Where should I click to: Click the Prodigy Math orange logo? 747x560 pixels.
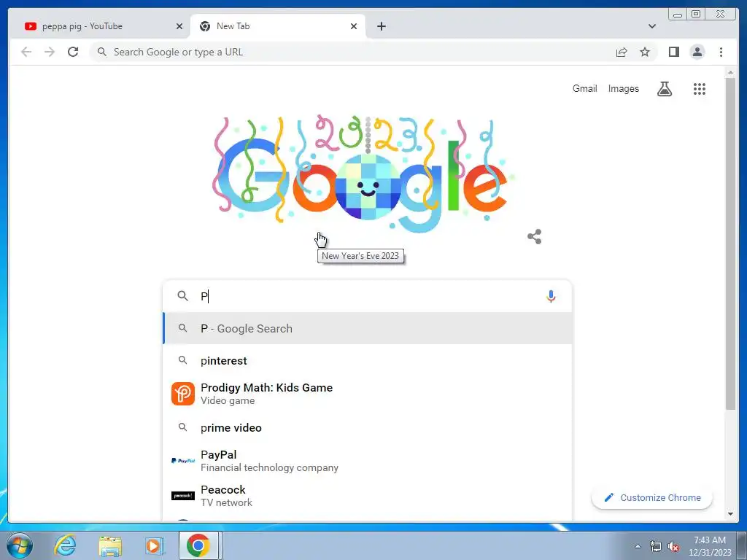coord(183,394)
